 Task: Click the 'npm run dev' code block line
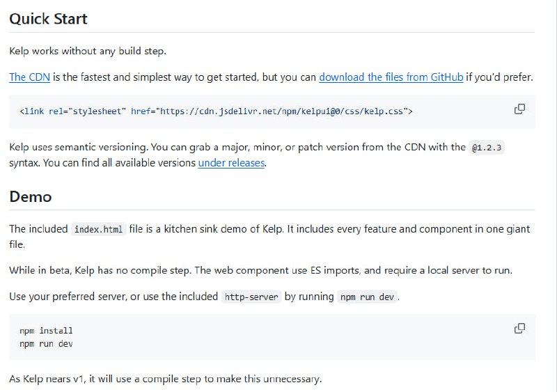46,344
